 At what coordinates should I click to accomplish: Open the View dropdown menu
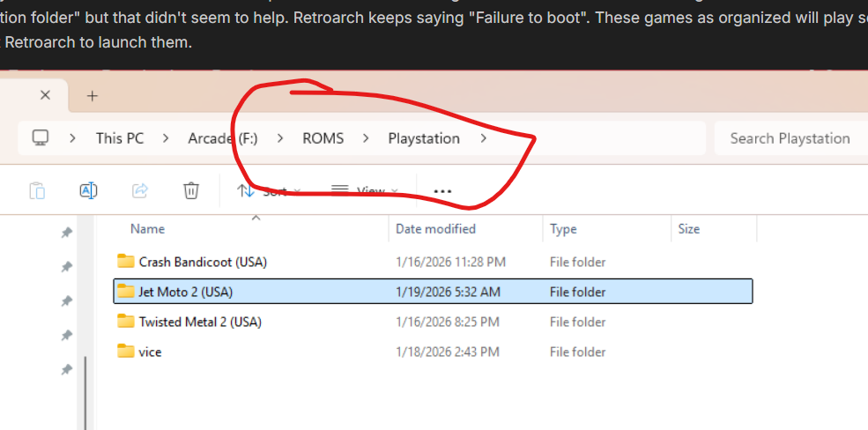[364, 191]
